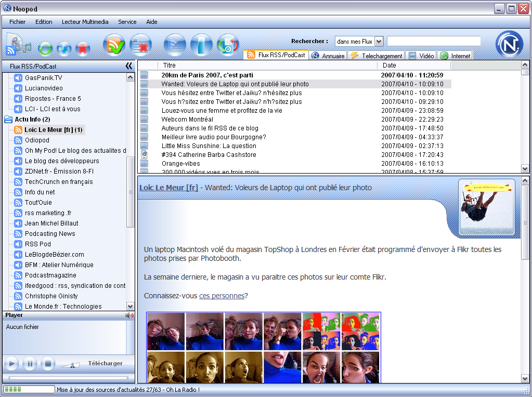
Task: Click the Noopod icon in the title bar
Action: (7, 8)
